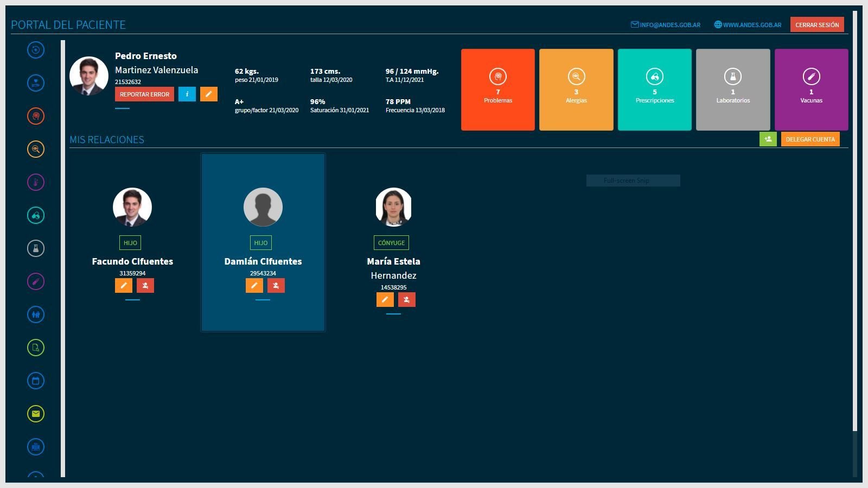Image resolution: width=868 pixels, height=488 pixels.
Task: Open the orange magnifier Alergias sidebar icon
Action: pyautogui.click(x=36, y=149)
